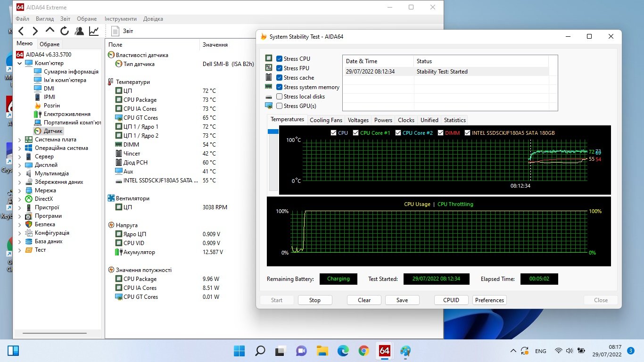Viewport: 644px width, 362px height.
Task: Open the Довідка menu
Action: pyautogui.click(x=153, y=19)
